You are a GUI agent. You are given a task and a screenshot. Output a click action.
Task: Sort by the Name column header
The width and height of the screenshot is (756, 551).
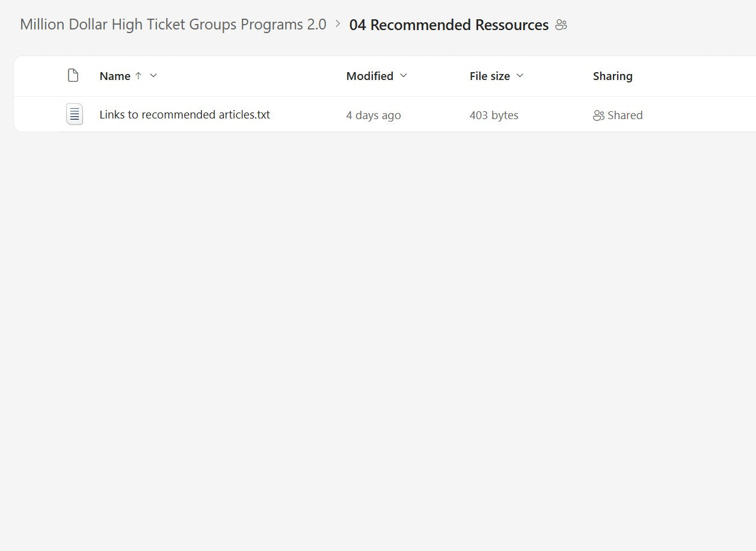tap(115, 76)
